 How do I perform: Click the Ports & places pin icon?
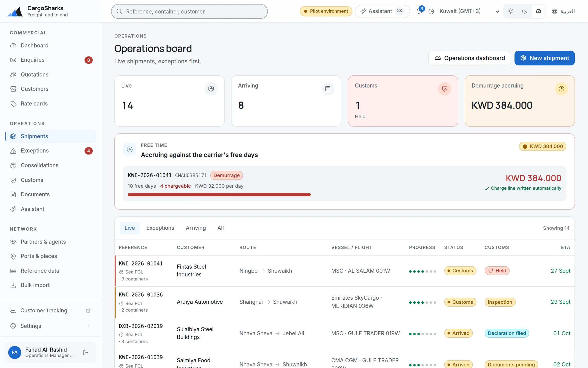click(x=13, y=256)
